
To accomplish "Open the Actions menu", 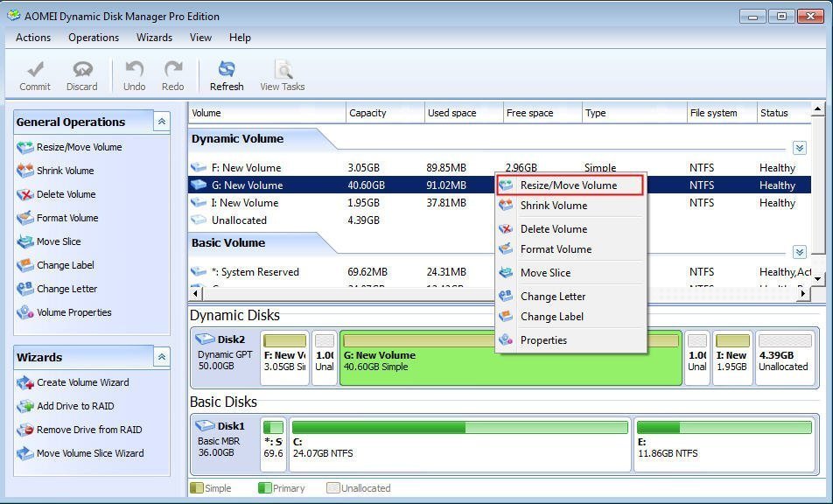I will 33,38.
